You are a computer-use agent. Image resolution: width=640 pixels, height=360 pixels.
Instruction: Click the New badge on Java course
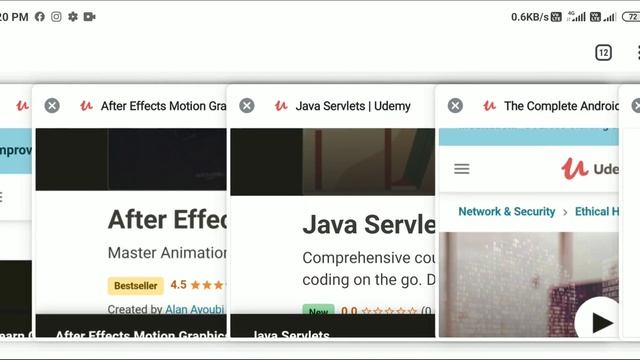click(318, 310)
